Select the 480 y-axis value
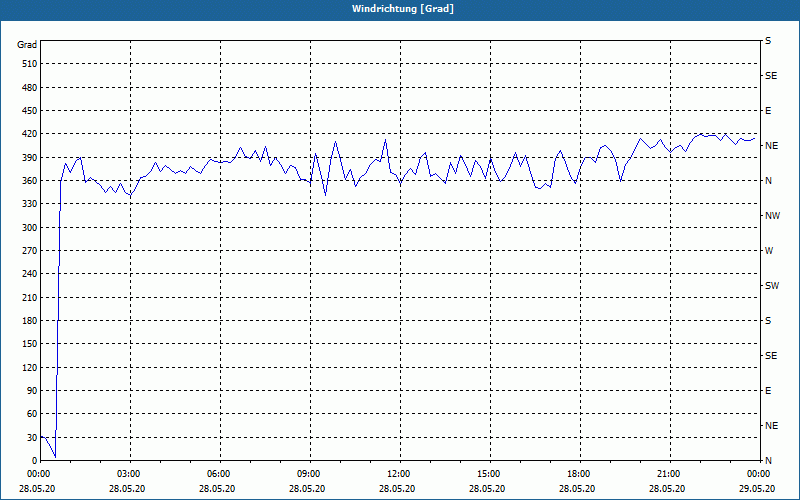 pos(30,87)
